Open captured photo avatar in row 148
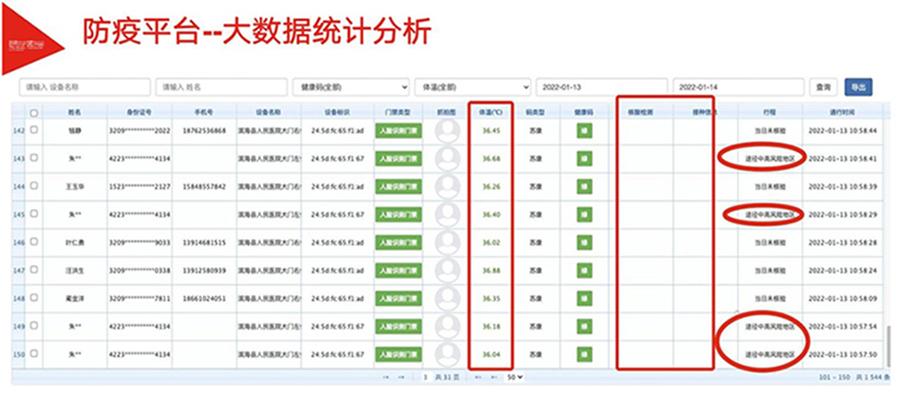900x394 pixels. coord(447,299)
